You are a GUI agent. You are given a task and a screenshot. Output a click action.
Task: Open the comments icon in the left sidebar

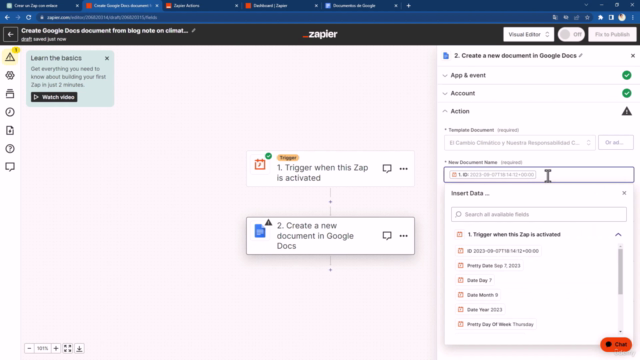tap(10, 167)
